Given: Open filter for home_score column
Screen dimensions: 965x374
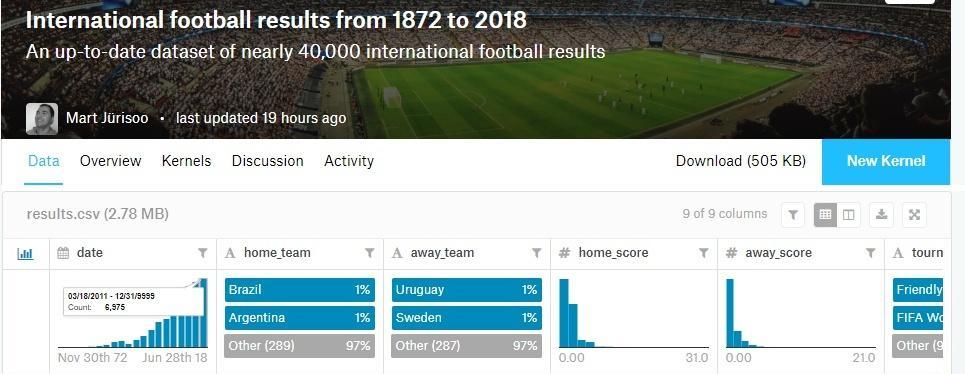Looking at the screenshot, I should click(x=703, y=253).
